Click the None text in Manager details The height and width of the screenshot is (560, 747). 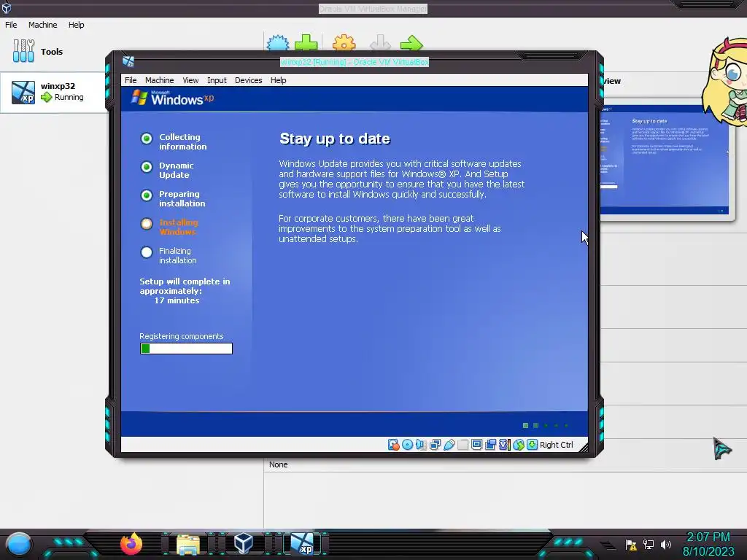coord(278,464)
